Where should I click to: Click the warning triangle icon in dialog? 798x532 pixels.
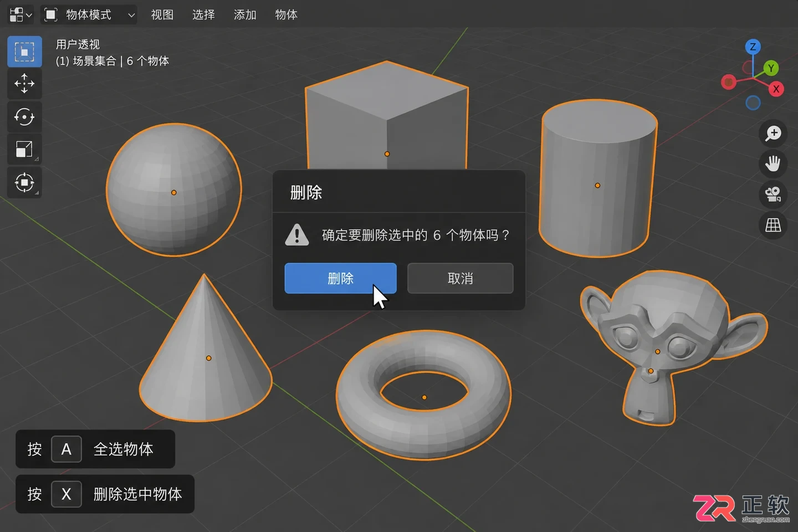297,235
